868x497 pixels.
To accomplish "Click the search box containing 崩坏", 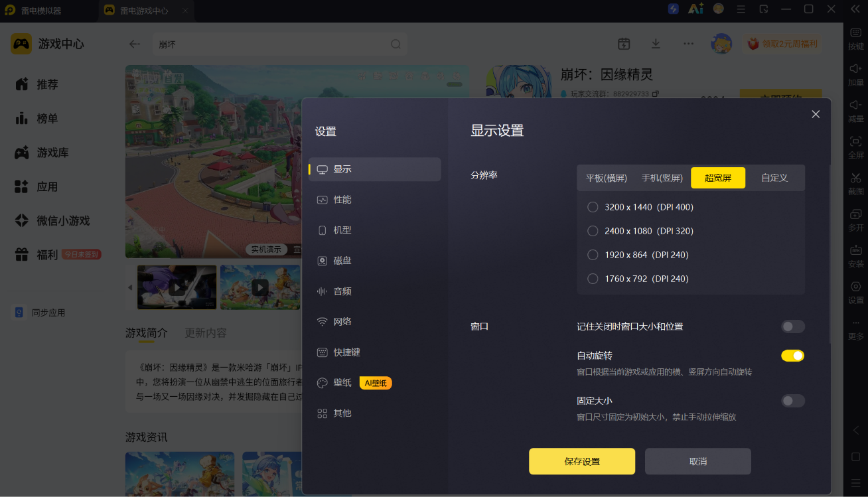I will pos(279,44).
